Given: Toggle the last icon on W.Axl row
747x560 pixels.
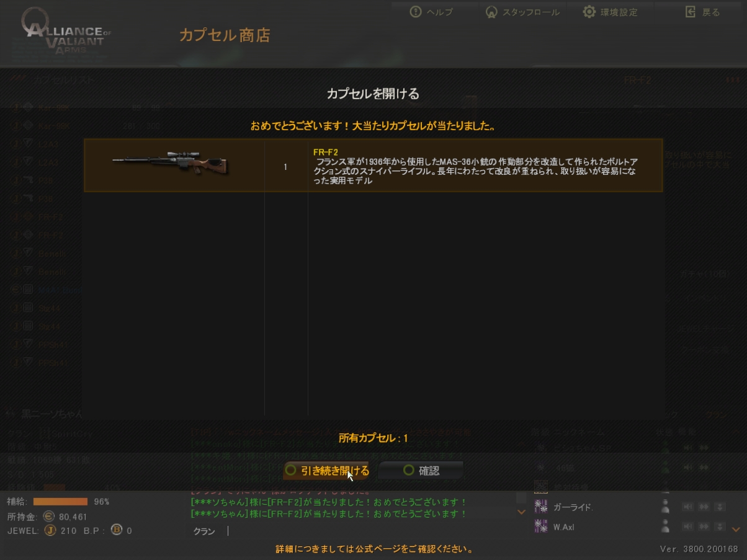Looking at the screenshot, I should pyautogui.click(x=720, y=527).
